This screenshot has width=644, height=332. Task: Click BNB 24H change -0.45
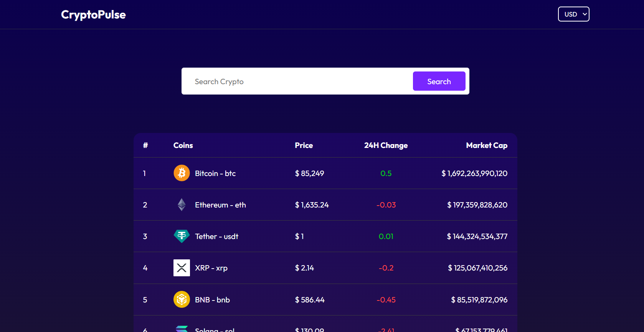pos(386,300)
